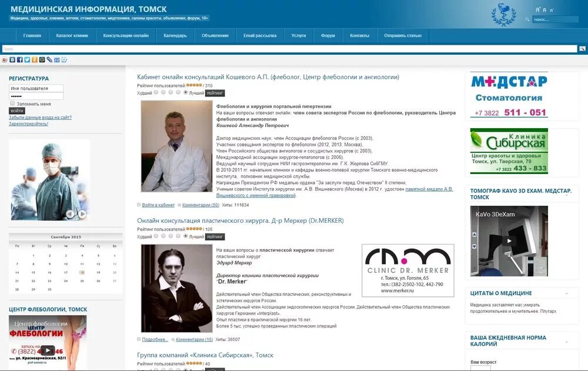Viewport: 588px width, 371px height.
Task: Select fourth rating radio for Dr.MERKER
Action: pyautogui.click(x=178, y=236)
